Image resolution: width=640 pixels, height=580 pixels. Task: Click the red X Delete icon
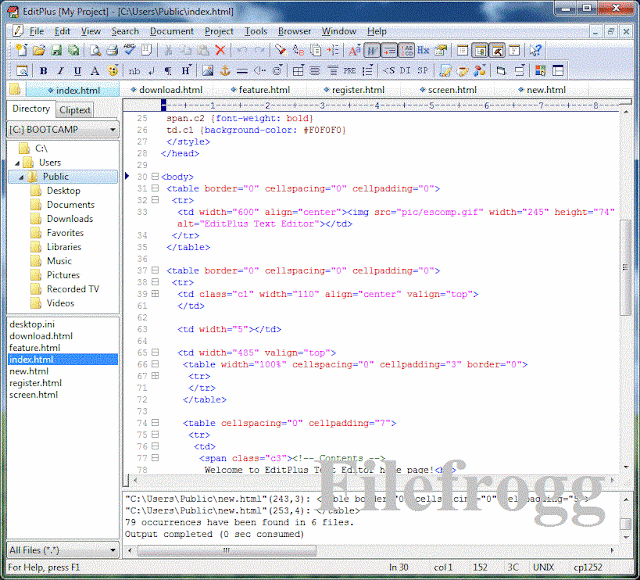220,50
